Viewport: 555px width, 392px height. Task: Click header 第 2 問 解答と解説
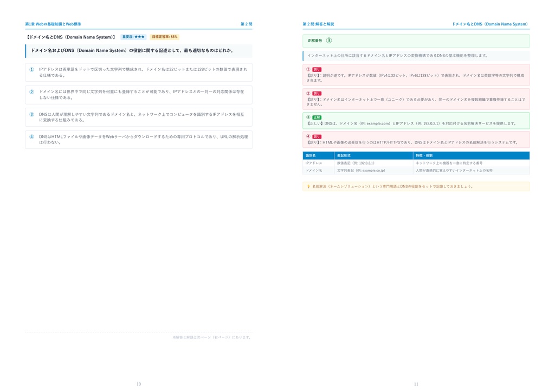(x=318, y=24)
